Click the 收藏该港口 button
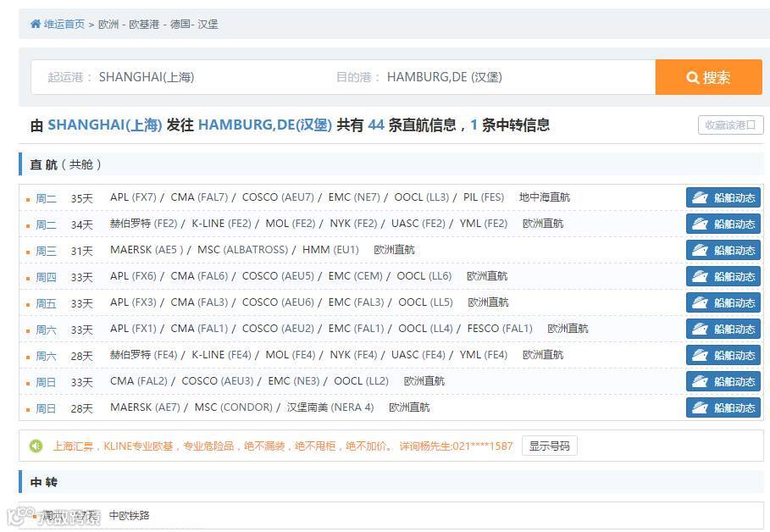770x532 pixels. point(731,125)
